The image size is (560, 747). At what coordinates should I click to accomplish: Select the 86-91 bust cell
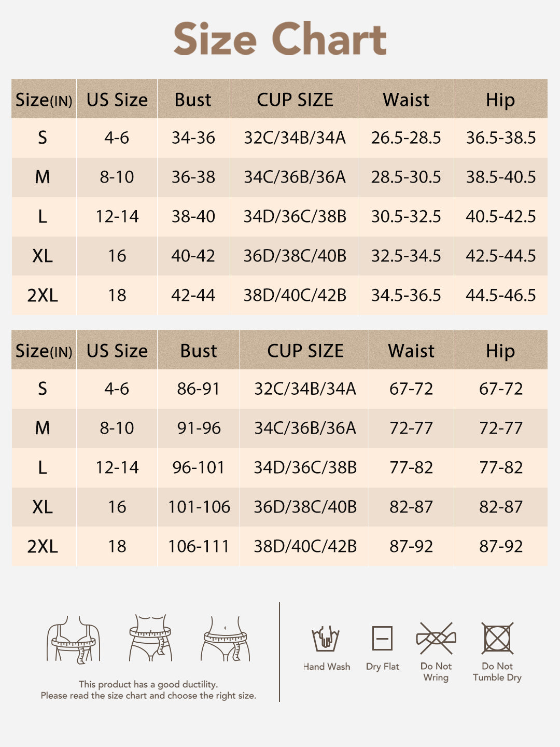[199, 389]
